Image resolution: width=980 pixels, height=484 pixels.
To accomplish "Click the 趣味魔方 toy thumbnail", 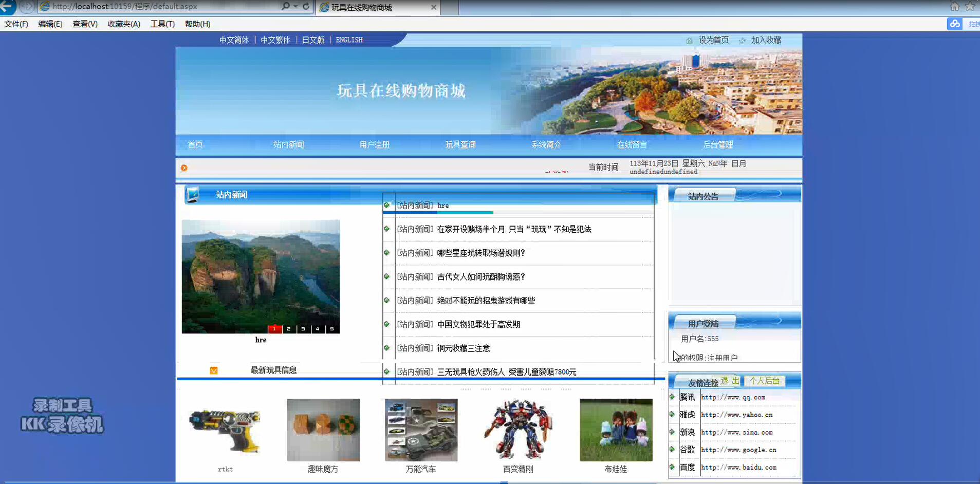I will (x=323, y=430).
